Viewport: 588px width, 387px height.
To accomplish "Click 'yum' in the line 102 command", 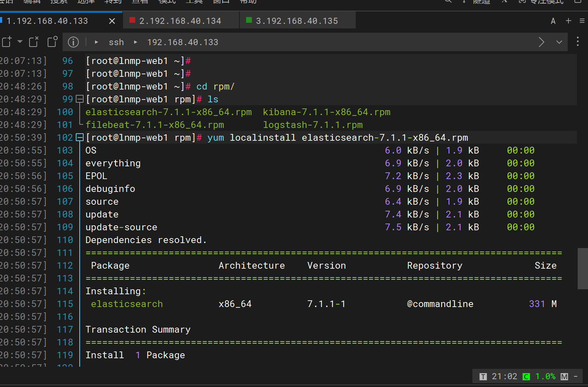I will (x=216, y=138).
